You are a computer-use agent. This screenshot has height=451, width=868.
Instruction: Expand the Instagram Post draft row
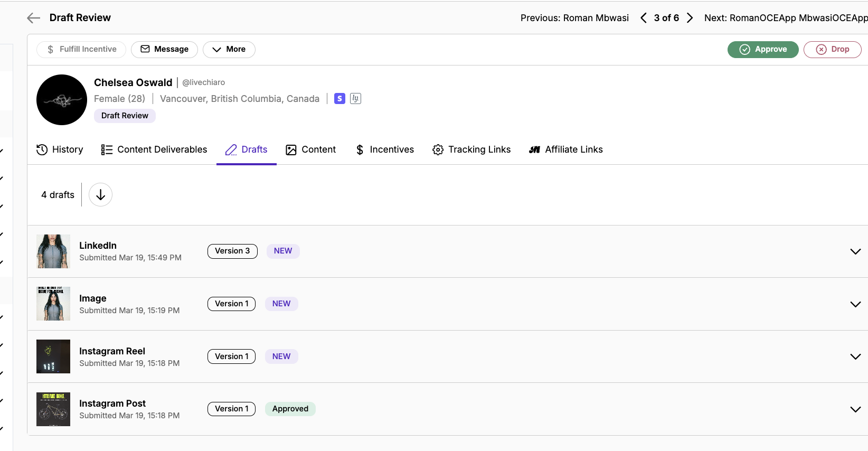[855, 409]
